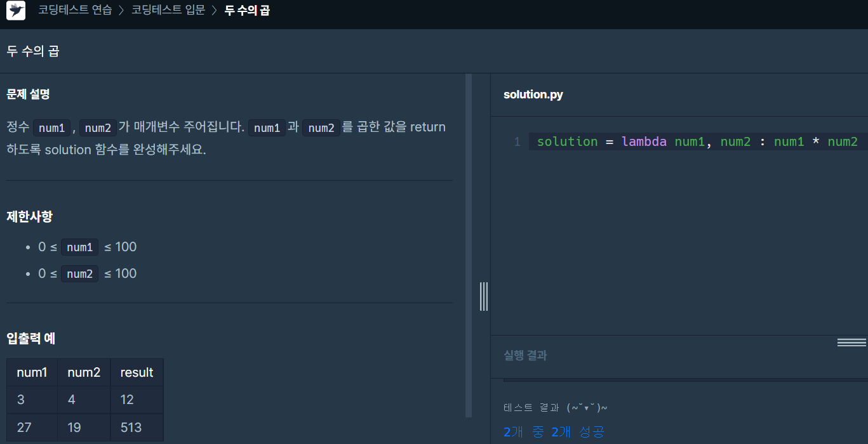868x444 pixels.
Task: Click the result table header cell
Action: (x=137, y=372)
